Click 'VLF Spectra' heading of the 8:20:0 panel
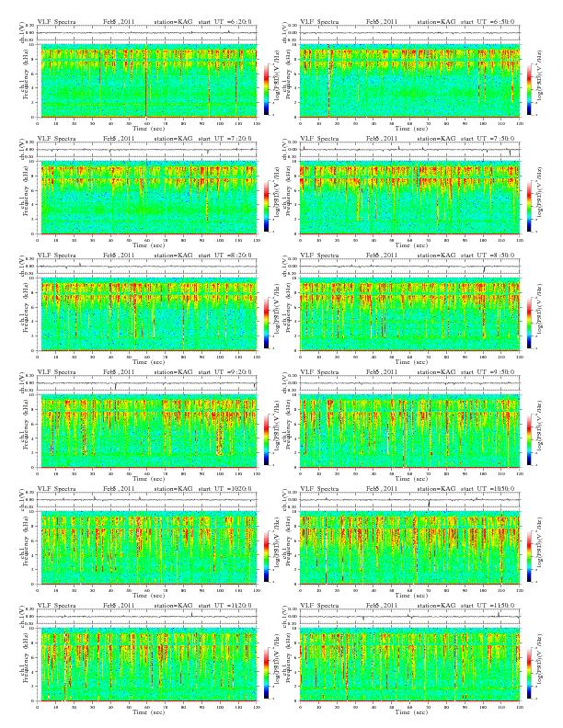Viewport: 563px width, 728px height. tap(56, 256)
